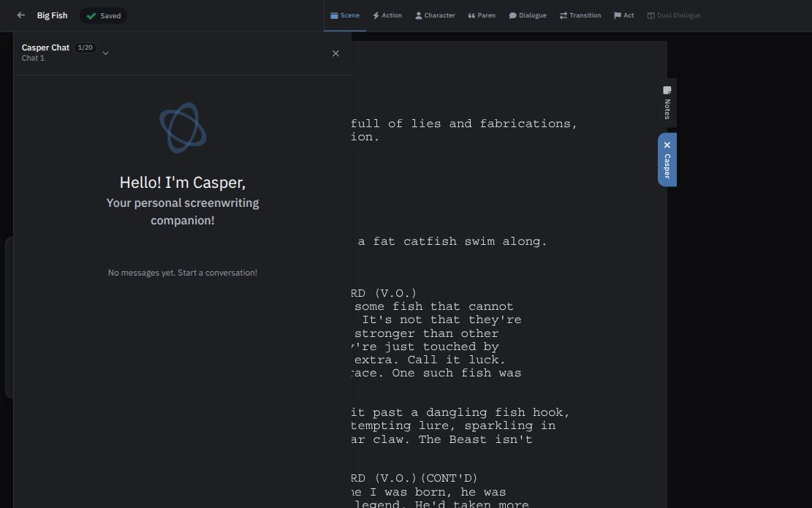Click the Saved status indicator
This screenshot has width=812, height=508.
pyautogui.click(x=104, y=15)
